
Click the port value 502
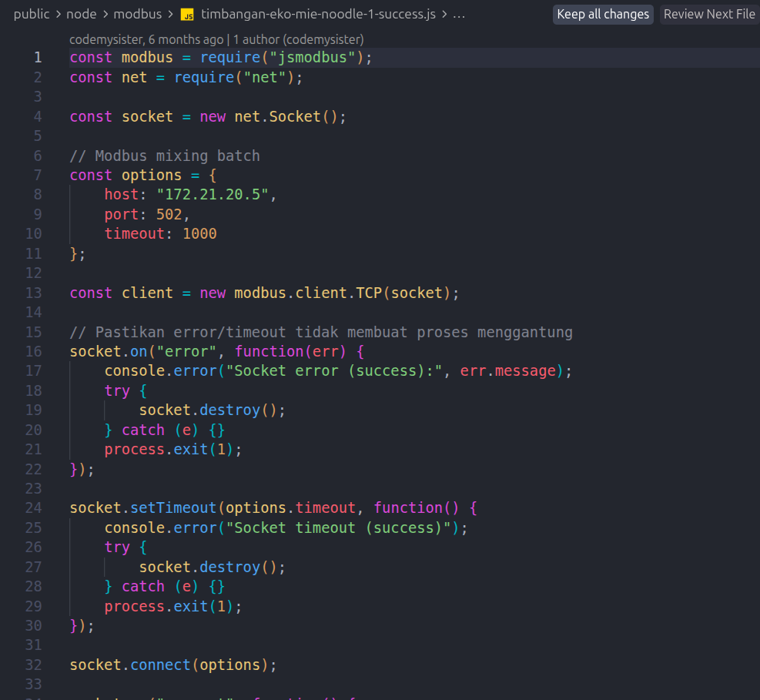pyautogui.click(x=169, y=215)
